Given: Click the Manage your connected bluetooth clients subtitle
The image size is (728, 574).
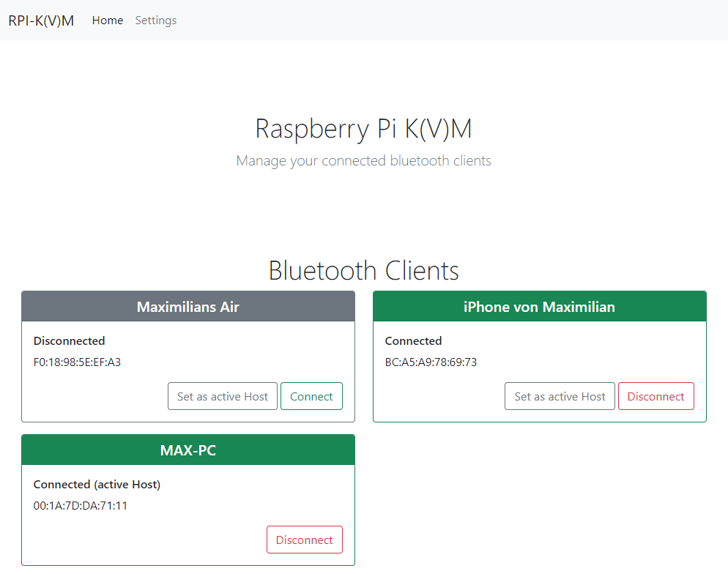Looking at the screenshot, I should (x=363, y=160).
